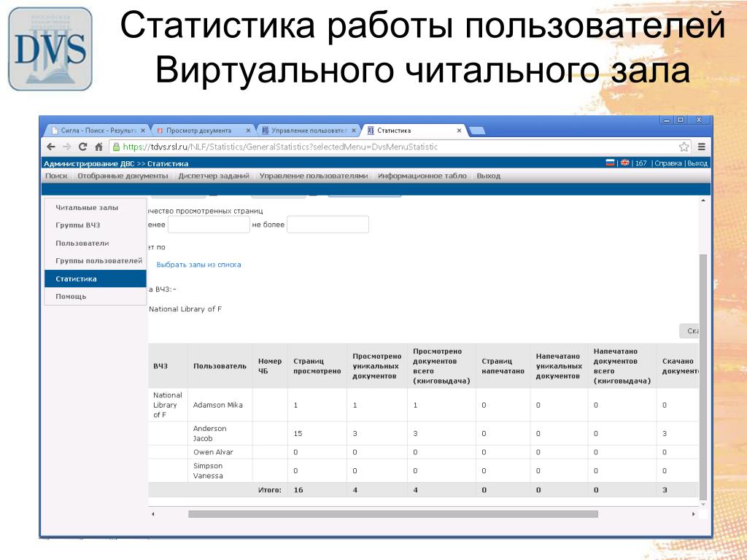
Task: Click the vertical scrollbar up arrow
Action: click(x=703, y=201)
